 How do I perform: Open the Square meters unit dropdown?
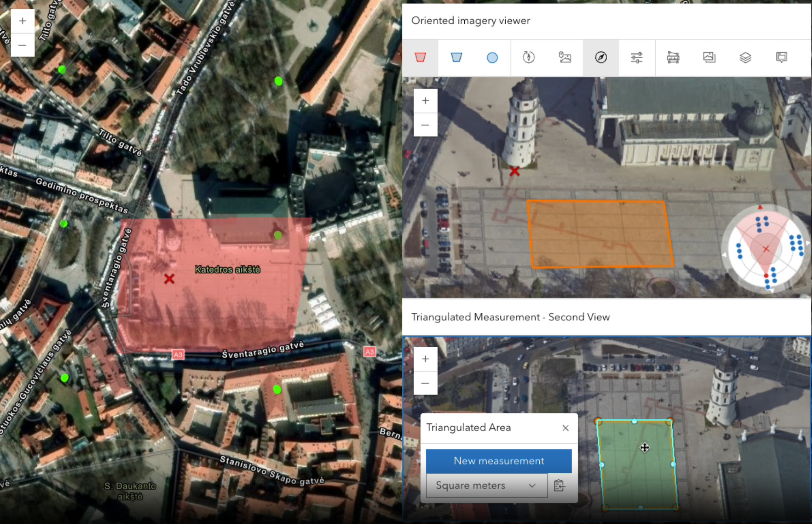[486, 485]
